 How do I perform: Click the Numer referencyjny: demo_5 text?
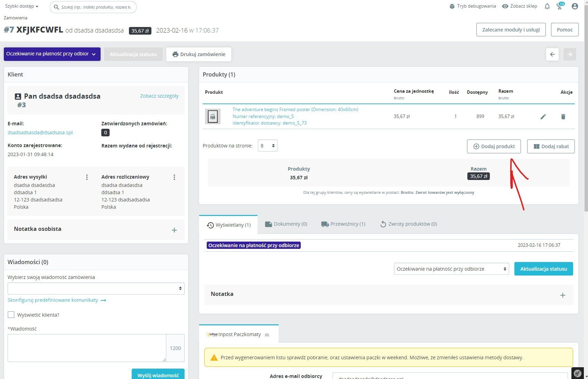pyautogui.click(x=263, y=116)
